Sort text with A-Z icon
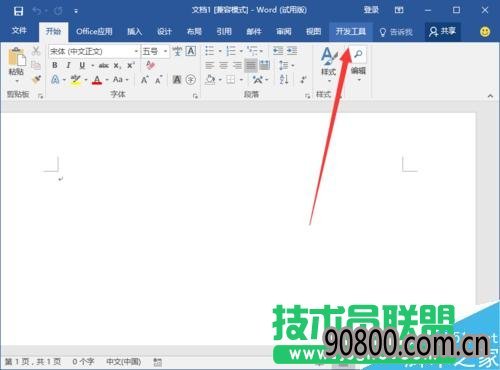The image size is (500, 370). [x=284, y=80]
